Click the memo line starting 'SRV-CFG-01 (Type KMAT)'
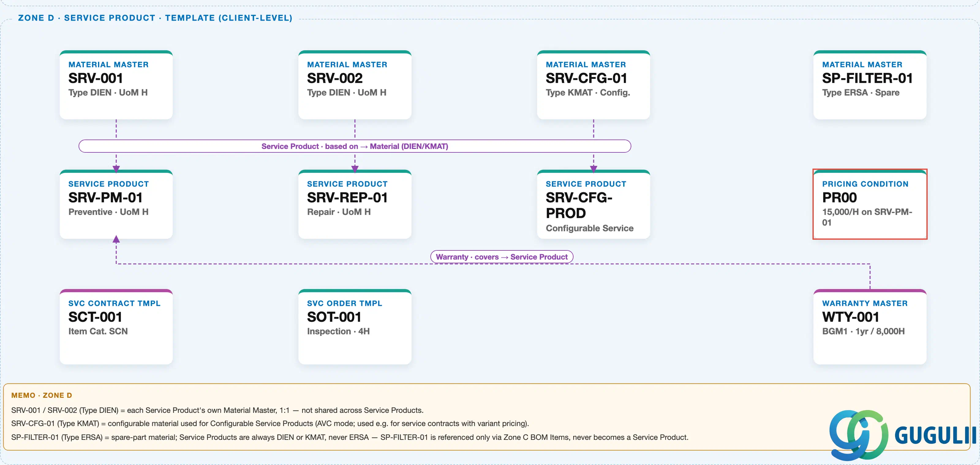This screenshot has height=465, width=980. coord(270,424)
